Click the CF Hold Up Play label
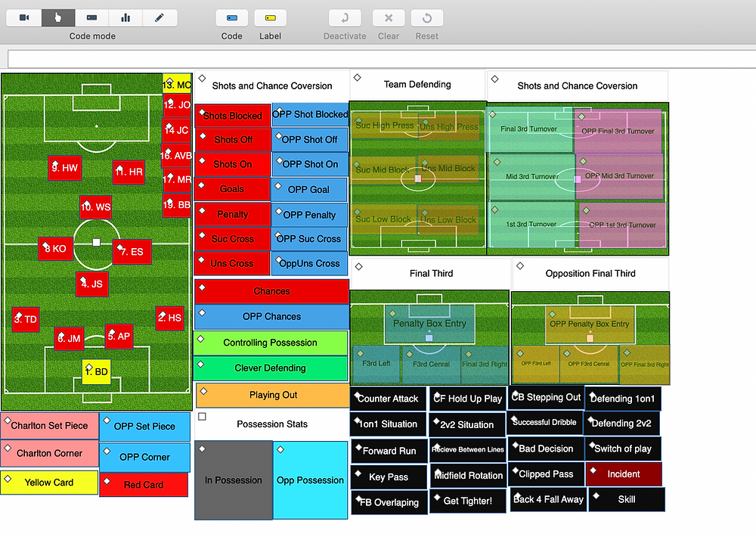The image size is (756, 537). 468,399
